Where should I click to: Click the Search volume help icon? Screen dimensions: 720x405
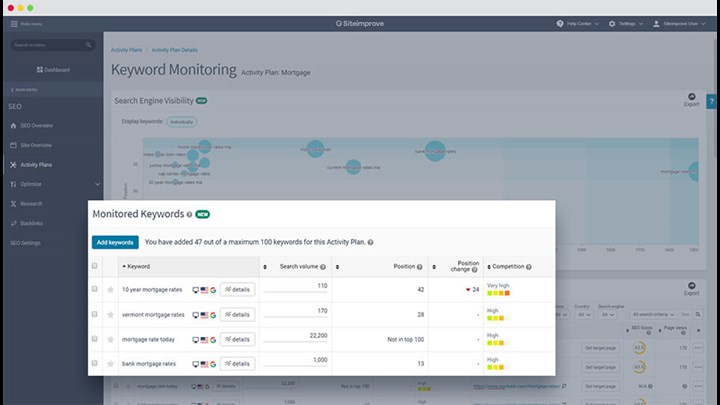click(325, 267)
